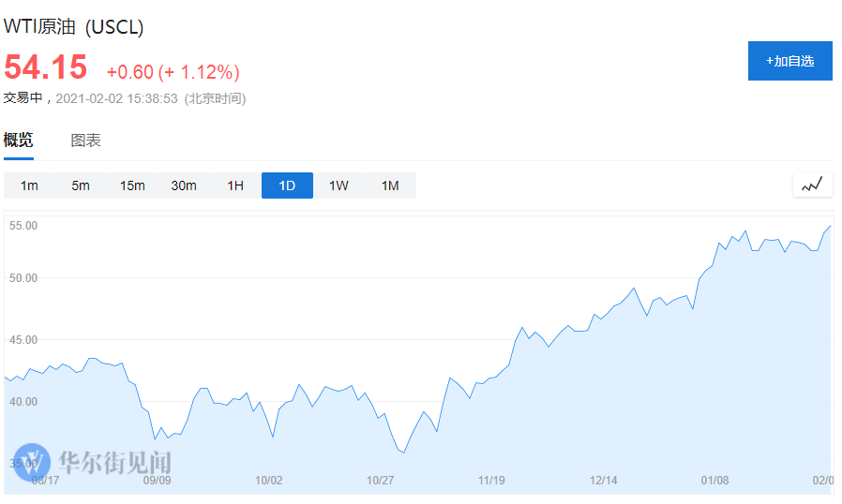The height and width of the screenshot is (504, 842).
Task: Click the line chart type icon
Action: [x=812, y=185]
